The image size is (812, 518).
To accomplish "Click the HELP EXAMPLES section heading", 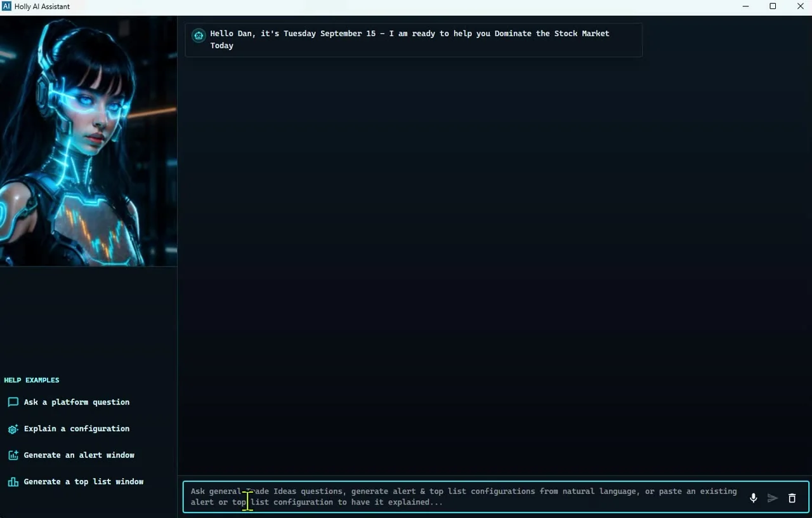I will pyautogui.click(x=32, y=380).
